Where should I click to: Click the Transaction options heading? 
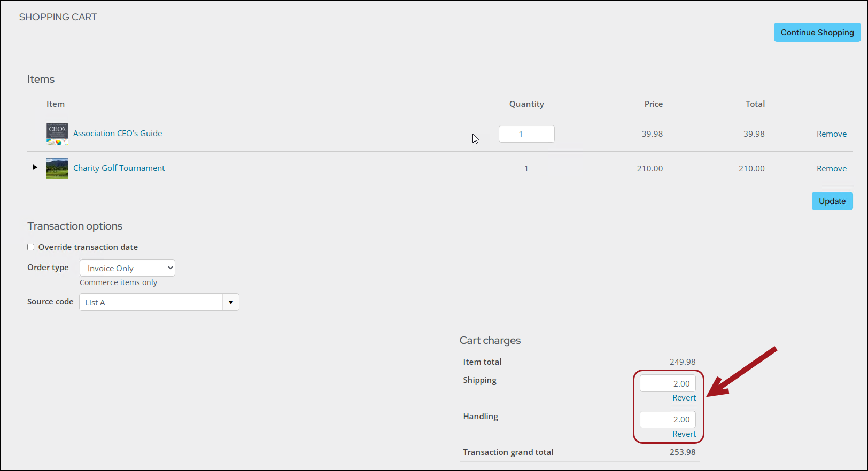[x=75, y=226]
